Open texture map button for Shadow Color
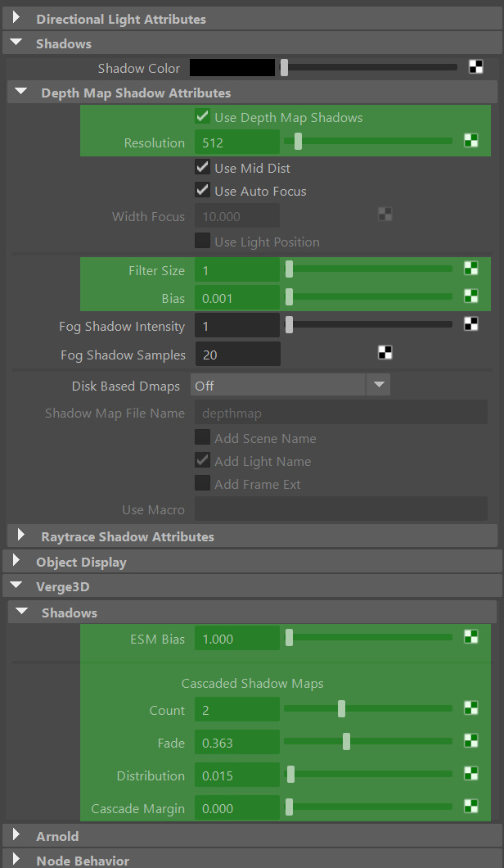 pyautogui.click(x=476, y=67)
